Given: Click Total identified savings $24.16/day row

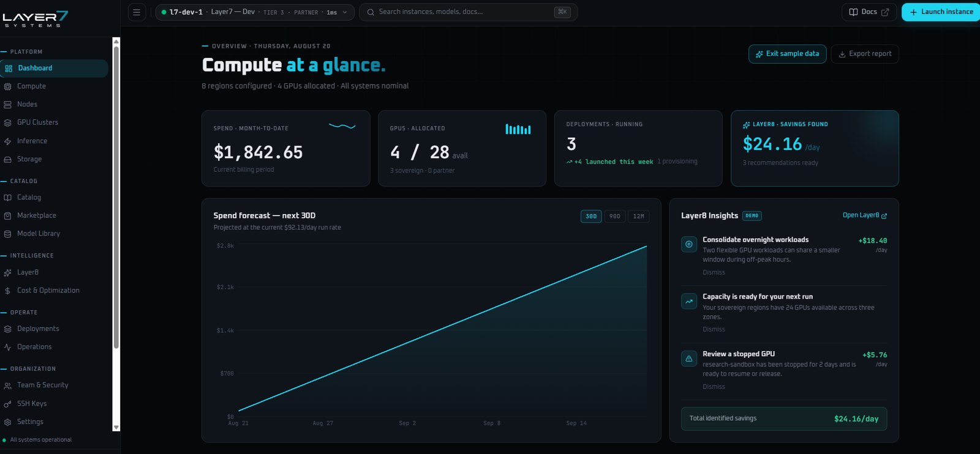Looking at the screenshot, I should 784,419.
